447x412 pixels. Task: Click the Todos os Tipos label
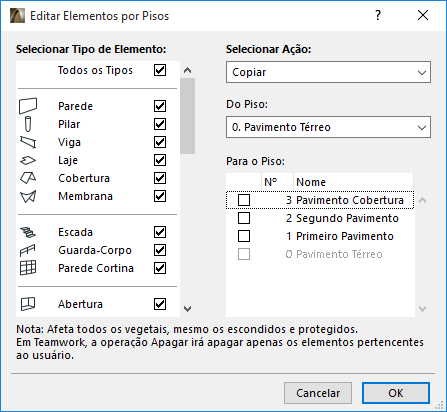[x=95, y=70]
